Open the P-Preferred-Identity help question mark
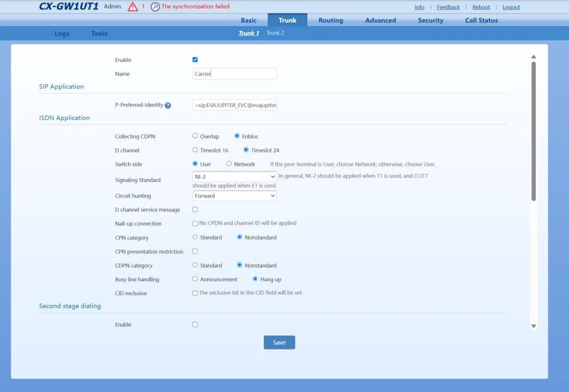This screenshot has width=569, height=392. tap(168, 105)
